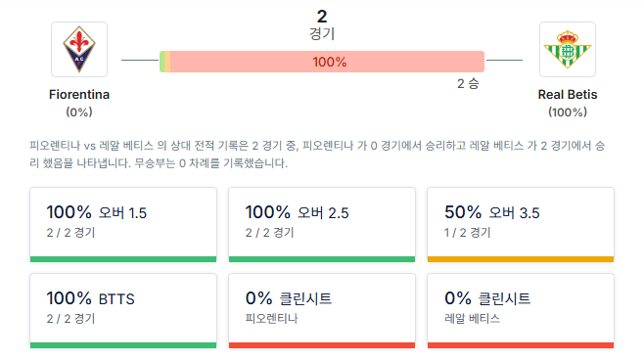Click the 2 승 label under the bar
Viewport: 644px width, 360px height.
pos(468,84)
